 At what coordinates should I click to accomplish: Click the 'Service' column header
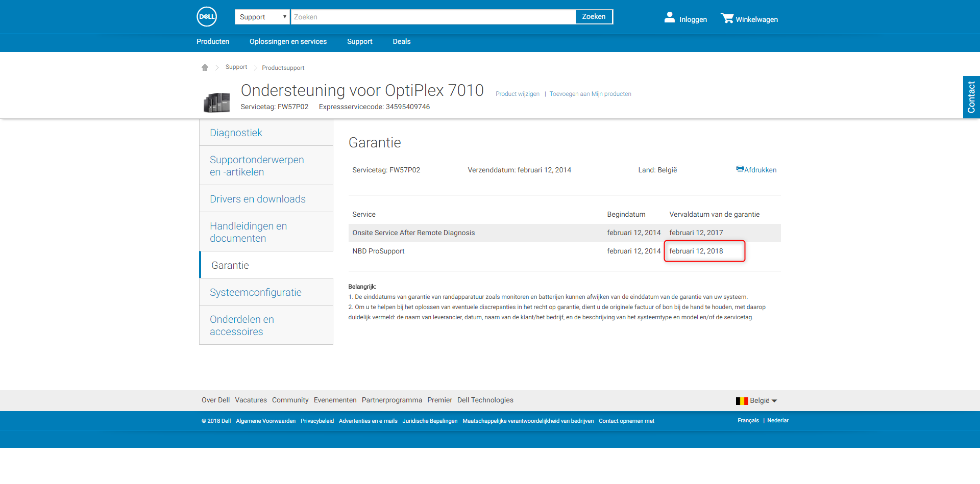click(x=364, y=215)
